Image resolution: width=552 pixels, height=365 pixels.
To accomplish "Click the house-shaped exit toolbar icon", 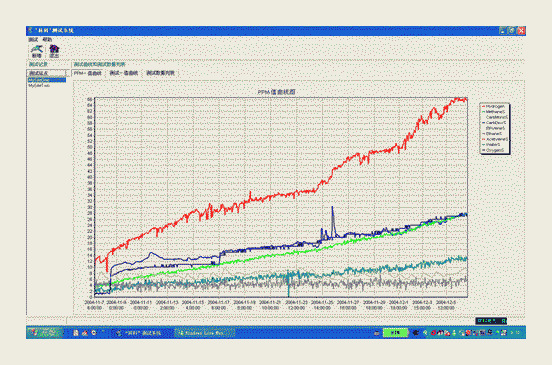I will [54, 51].
